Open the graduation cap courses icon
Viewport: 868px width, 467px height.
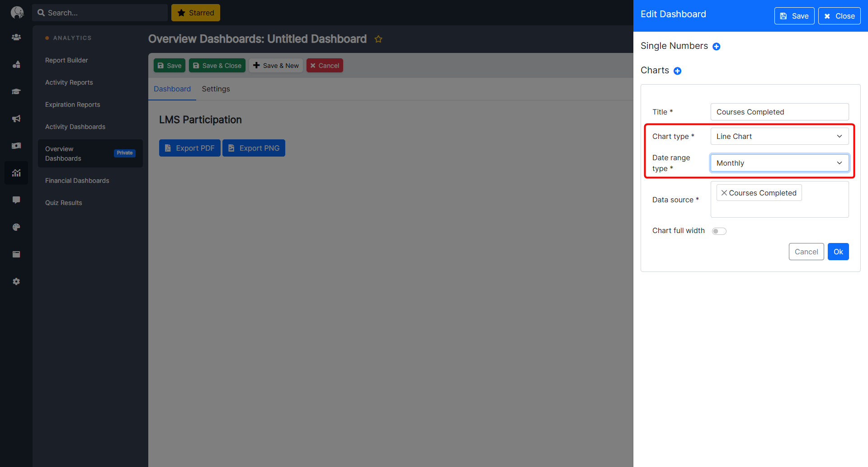[x=16, y=91]
